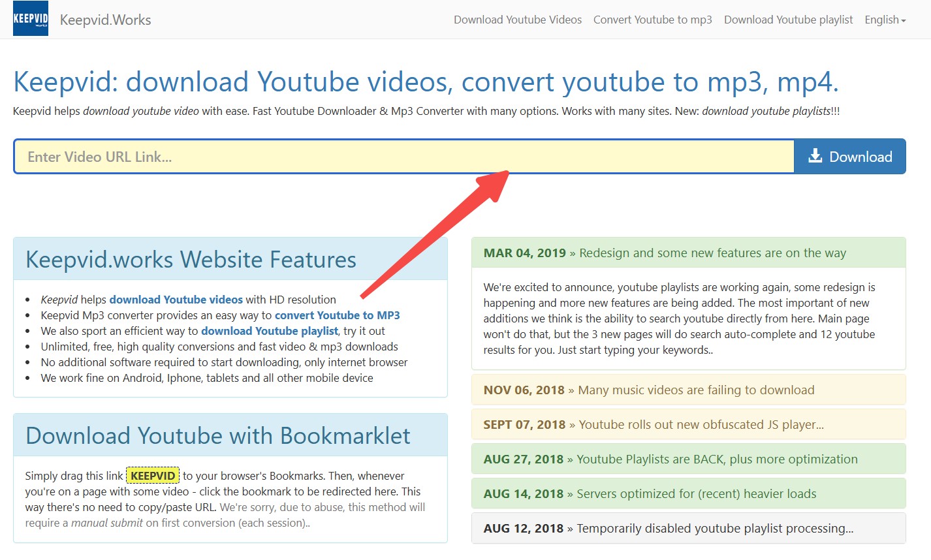931x560 pixels.
Task: Open the Keepvid.Works brand link
Action: point(105,20)
